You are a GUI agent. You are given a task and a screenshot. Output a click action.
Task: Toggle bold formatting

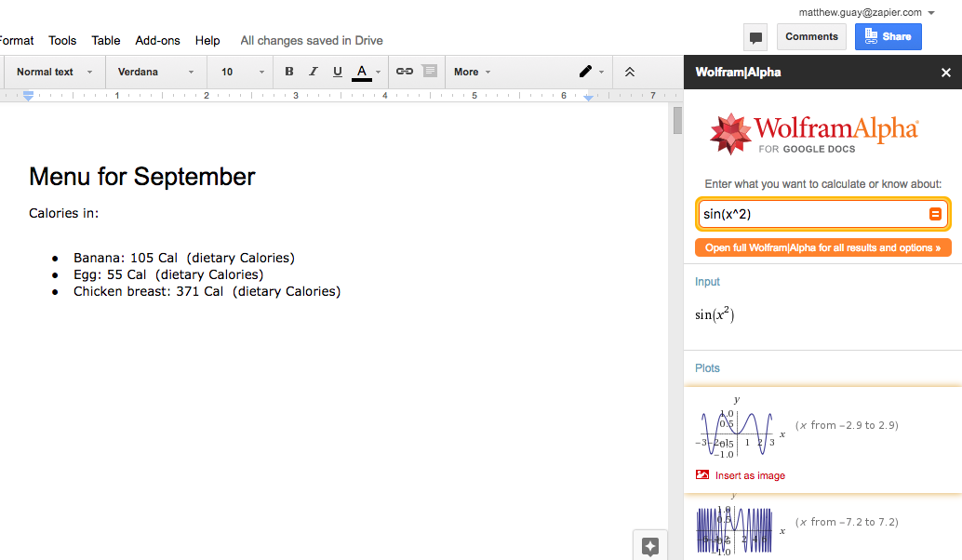click(289, 72)
